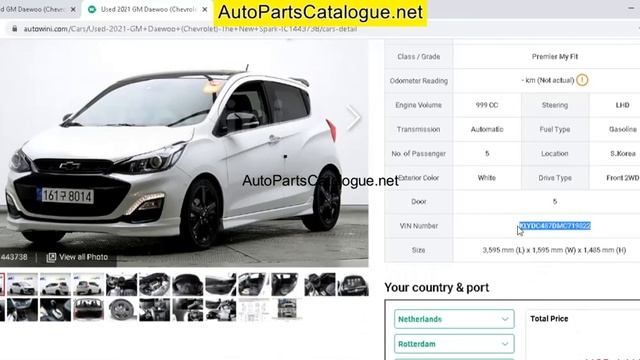Click the Your country & port heading
640x360 pixels.
[x=436, y=288]
